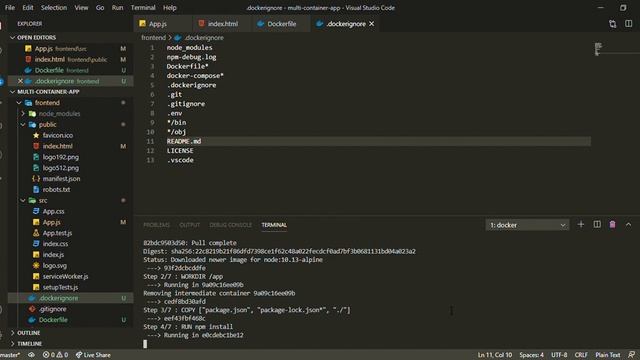Change end of line sequence CRLF
This screenshot has width=640, height=360.
click(x=581, y=355)
